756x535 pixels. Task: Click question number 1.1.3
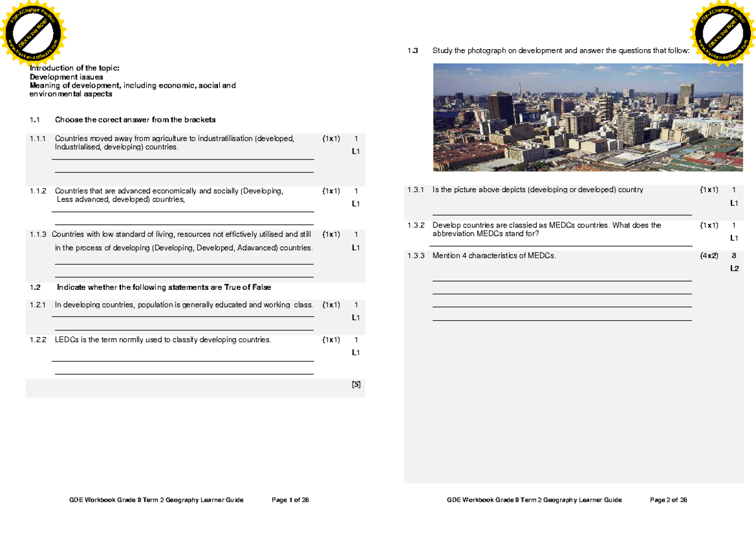38,234
